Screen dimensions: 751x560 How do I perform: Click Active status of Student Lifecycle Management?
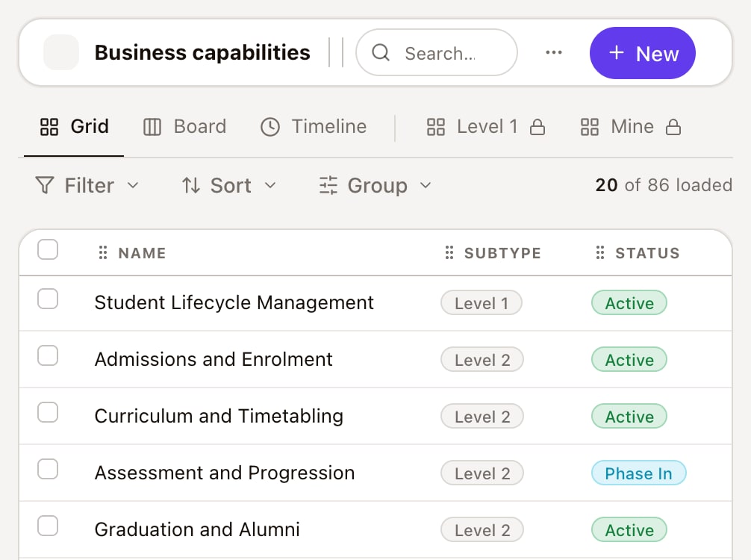(x=629, y=302)
